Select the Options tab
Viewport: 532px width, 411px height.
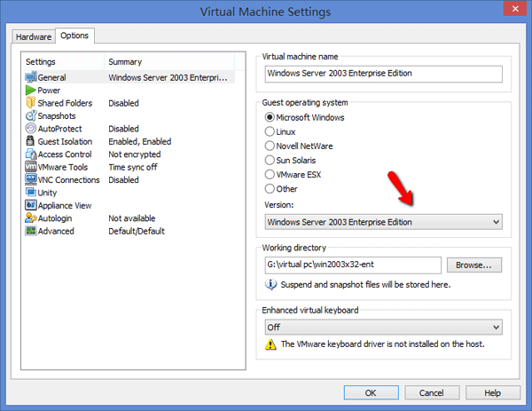click(x=75, y=36)
